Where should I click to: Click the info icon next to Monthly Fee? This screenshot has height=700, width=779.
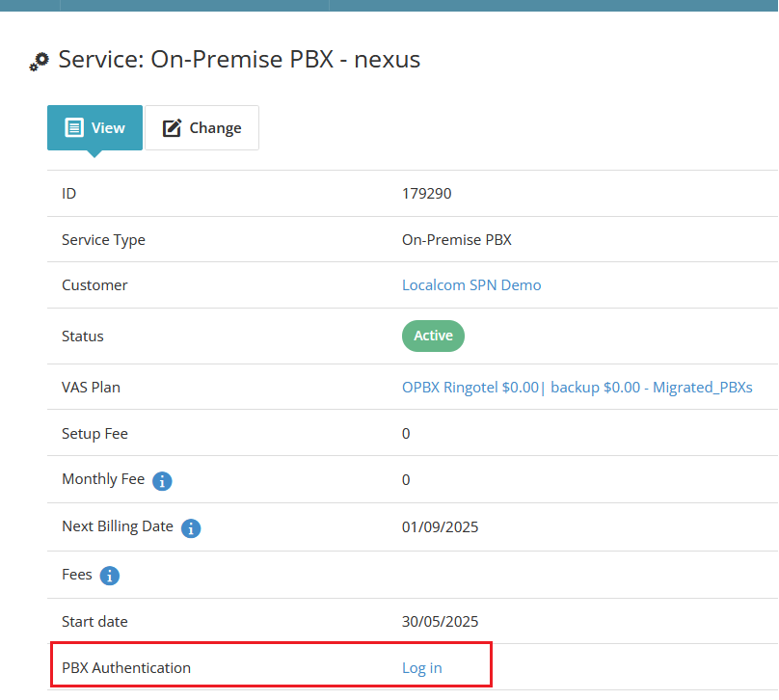(162, 480)
